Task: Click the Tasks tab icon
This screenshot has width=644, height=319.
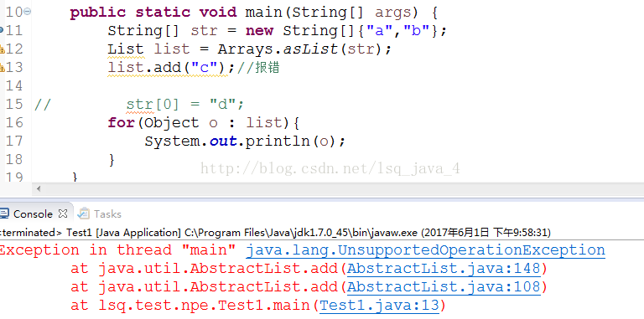Action: [83, 214]
